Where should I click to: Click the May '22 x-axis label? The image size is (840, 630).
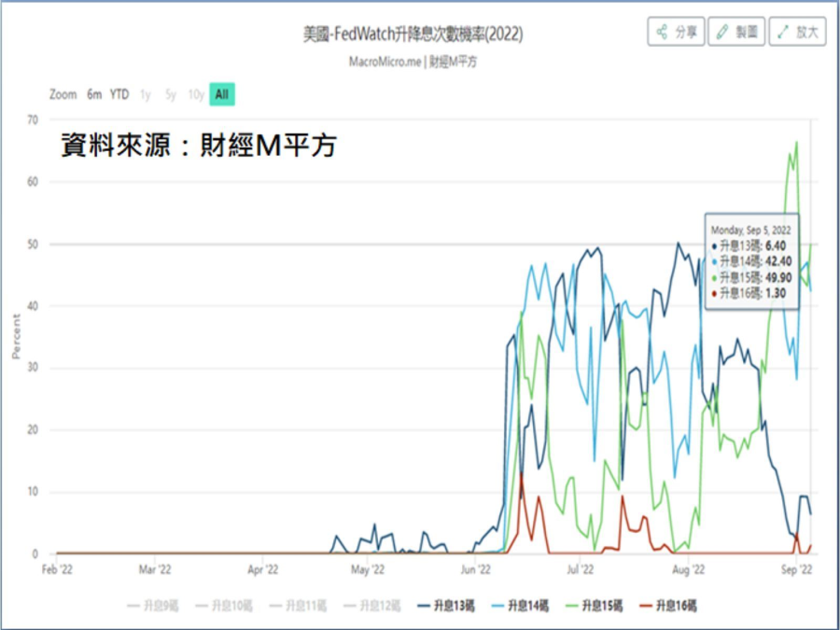click(368, 570)
